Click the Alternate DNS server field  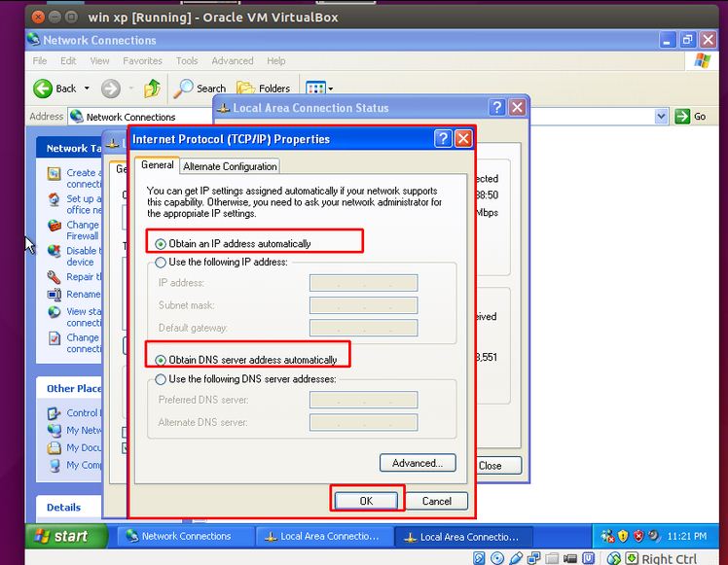[x=364, y=422]
